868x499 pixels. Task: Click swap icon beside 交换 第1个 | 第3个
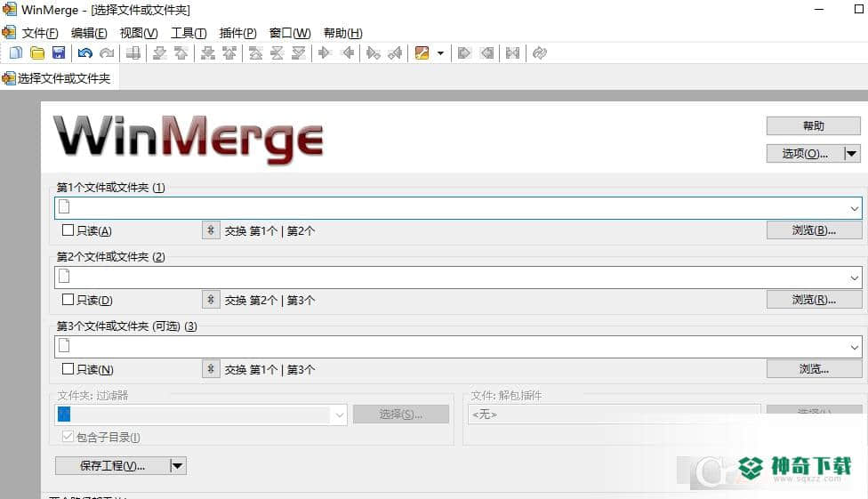point(211,369)
